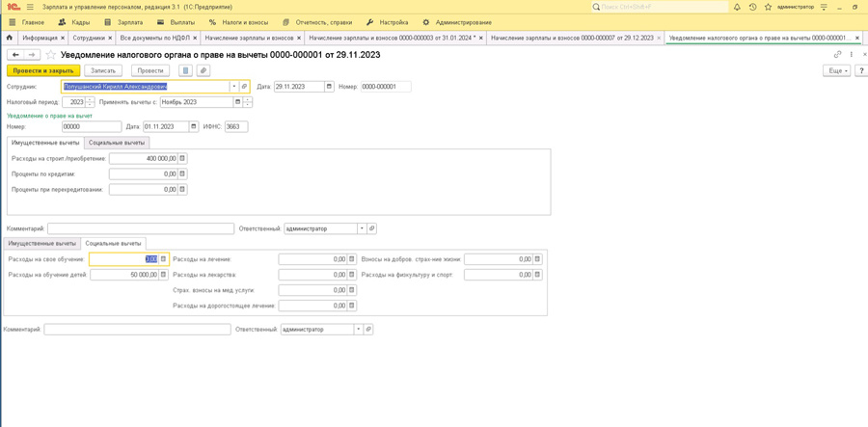
Task: Navigate forward with the right arrow
Action: point(32,55)
